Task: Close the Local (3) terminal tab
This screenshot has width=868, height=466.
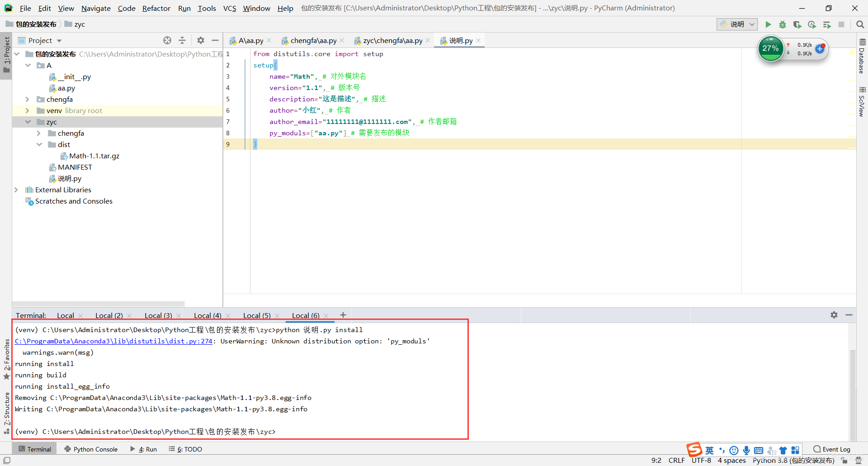Action: 179,316
